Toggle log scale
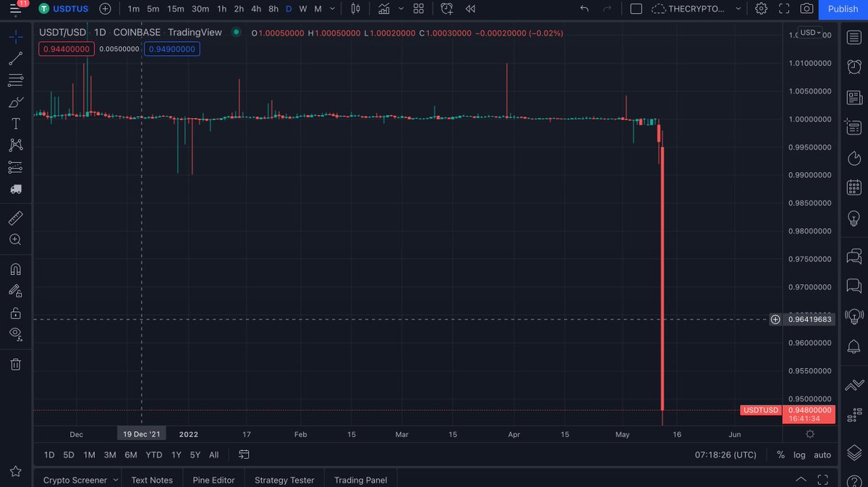The height and width of the screenshot is (487, 868). click(799, 455)
